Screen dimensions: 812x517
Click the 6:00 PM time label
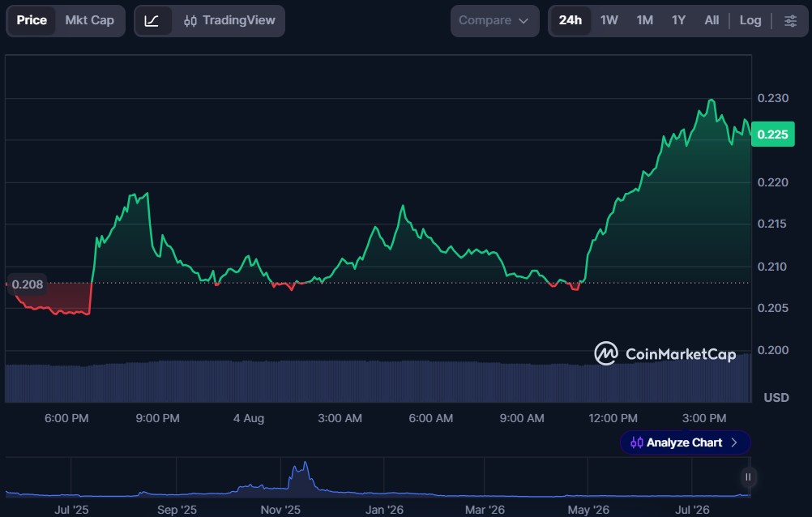click(66, 418)
